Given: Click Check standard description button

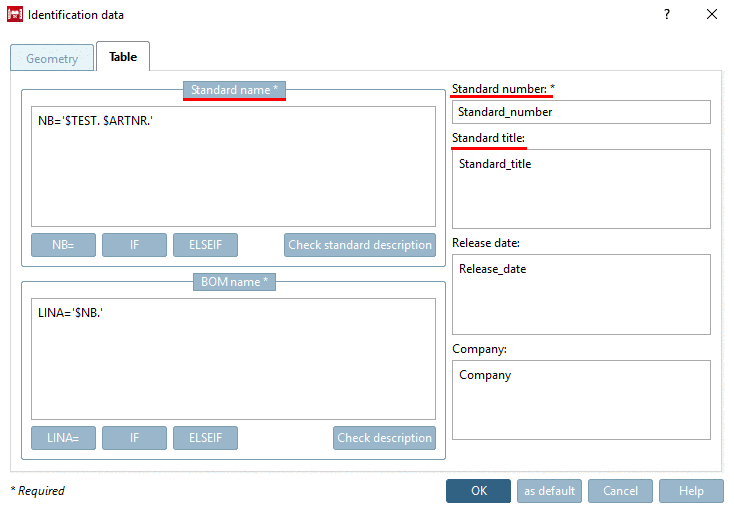Looking at the screenshot, I should [360, 245].
